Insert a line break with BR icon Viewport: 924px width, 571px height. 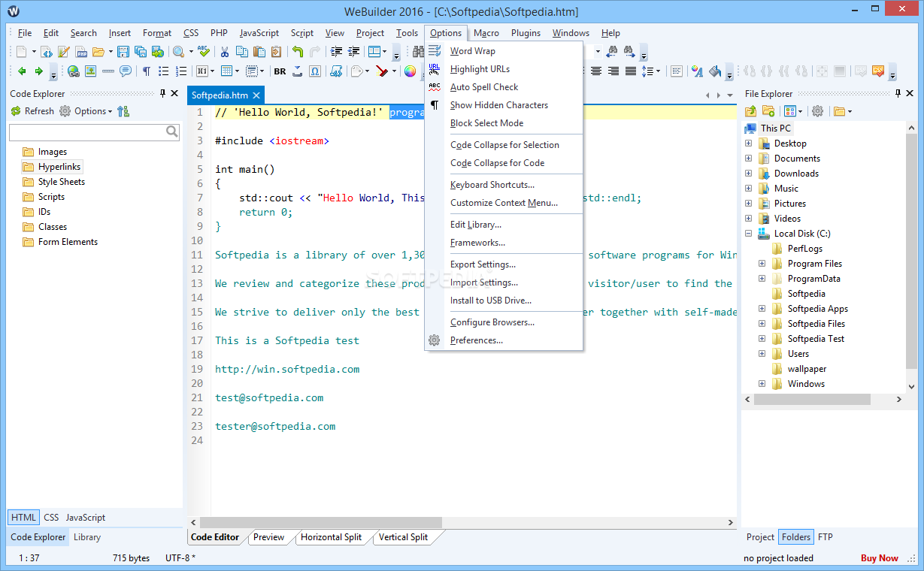tap(280, 71)
